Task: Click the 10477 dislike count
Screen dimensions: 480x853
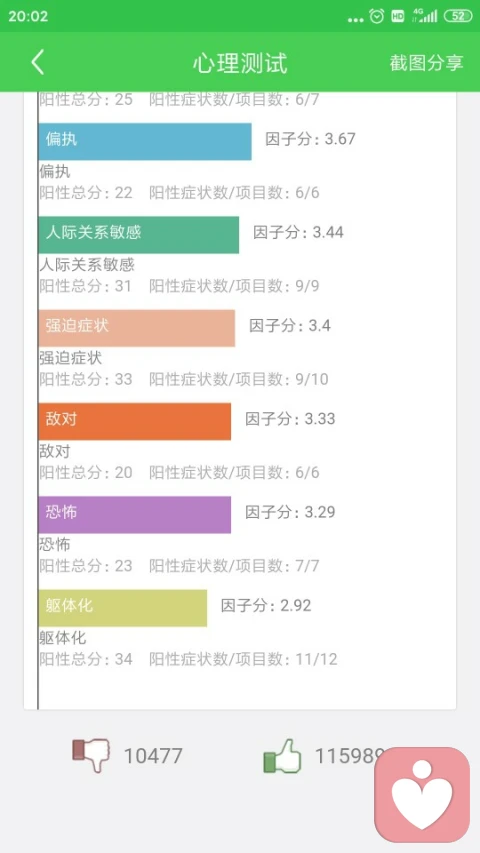Action: pos(153,756)
